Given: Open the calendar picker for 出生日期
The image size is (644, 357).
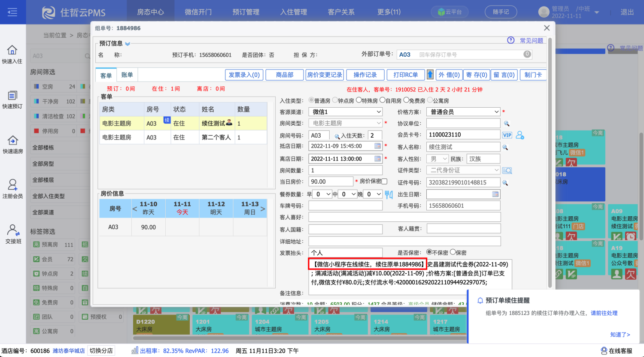Looking at the screenshot, I should coord(495,194).
